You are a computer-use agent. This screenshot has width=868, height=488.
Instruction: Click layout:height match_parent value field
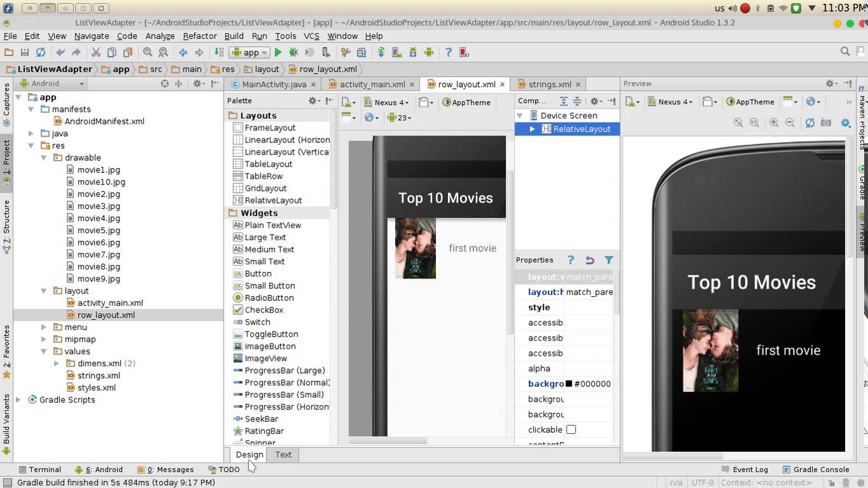click(x=589, y=292)
